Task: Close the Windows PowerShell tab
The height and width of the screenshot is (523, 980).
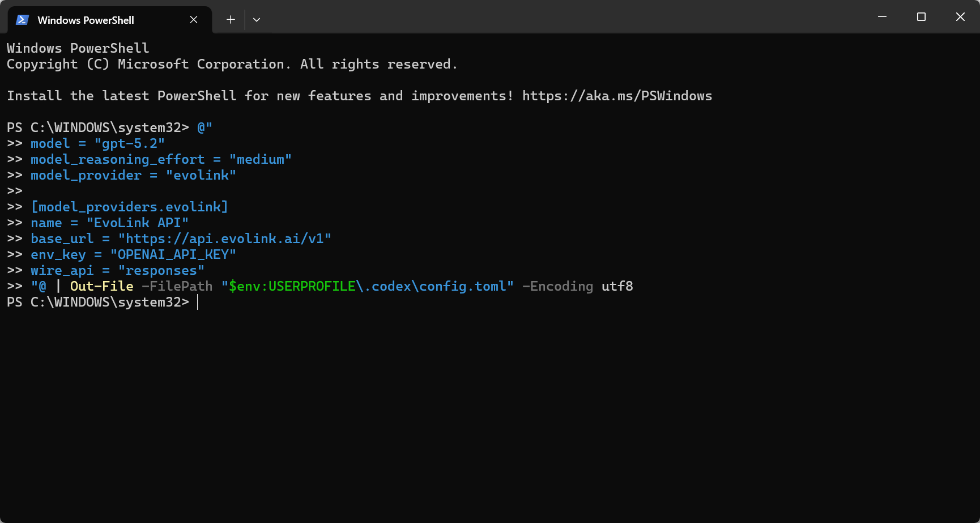Action: point(193,19)
